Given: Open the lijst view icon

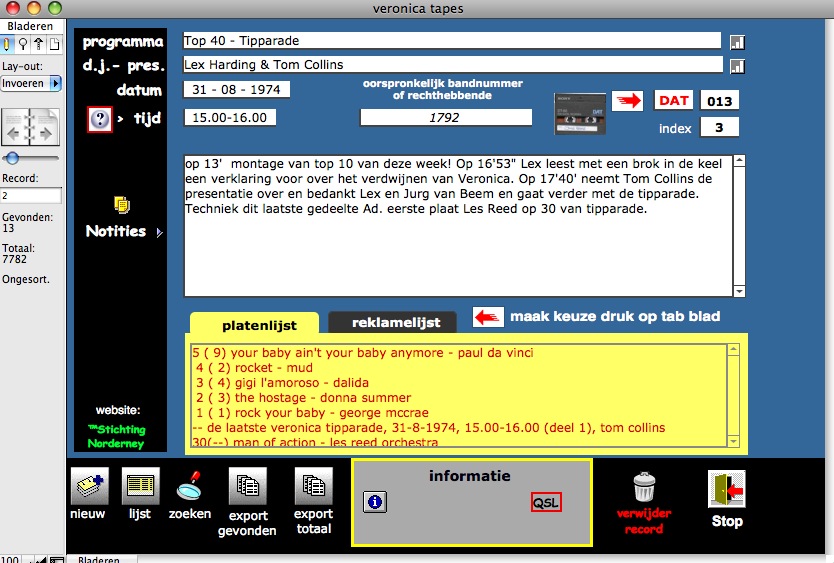Looking at the screenshot, I should (140, 487).
